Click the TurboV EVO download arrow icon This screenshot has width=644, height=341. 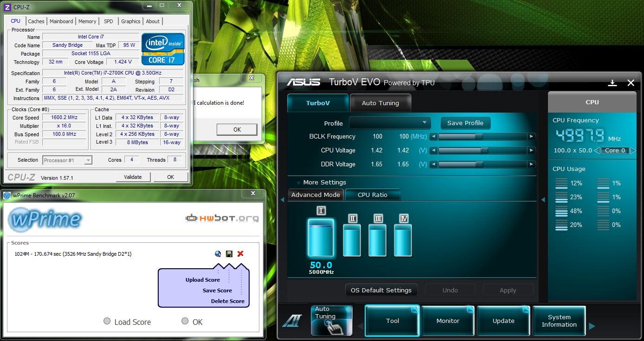coord(612,83)
